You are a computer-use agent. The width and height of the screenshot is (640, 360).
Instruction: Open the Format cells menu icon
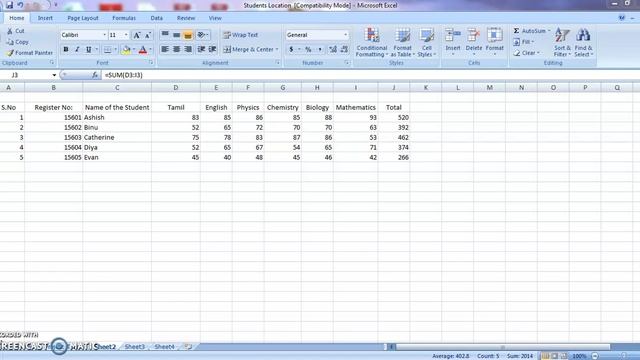tap(494, 36)
